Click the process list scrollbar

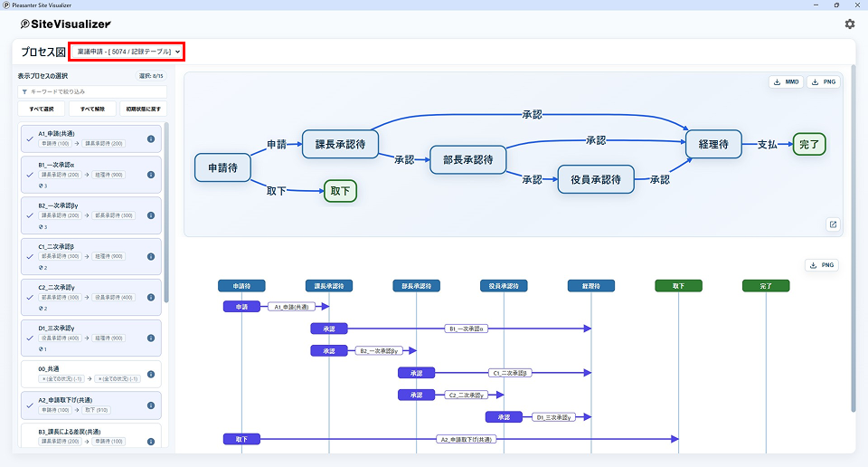166,213
